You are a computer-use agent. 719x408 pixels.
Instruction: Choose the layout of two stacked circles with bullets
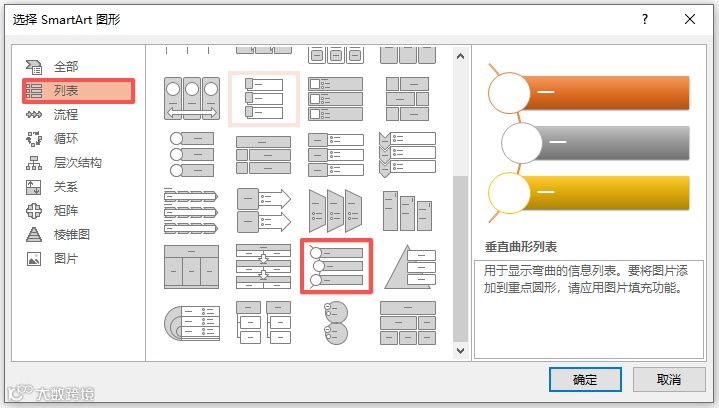tap(336, 322)
